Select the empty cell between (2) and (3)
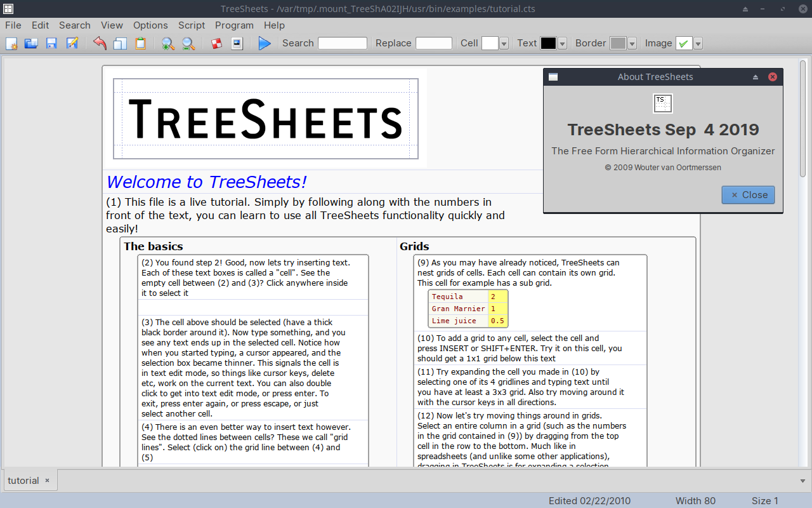812x508 pixels. (x=253, y=307)
